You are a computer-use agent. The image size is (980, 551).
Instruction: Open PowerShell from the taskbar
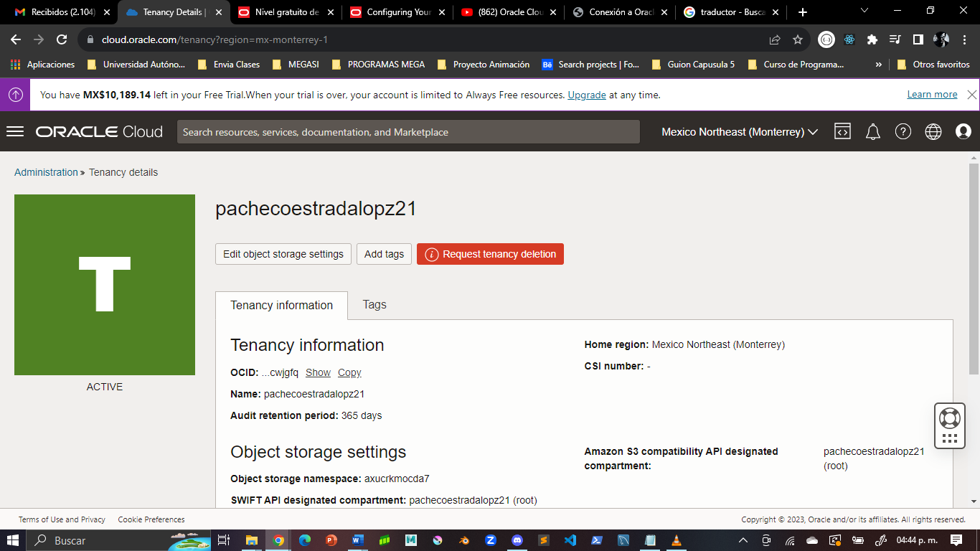pos(597,540)
